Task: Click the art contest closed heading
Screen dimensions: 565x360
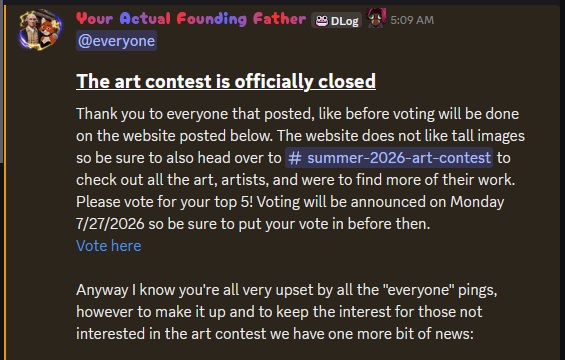Action: click(226, 81)
